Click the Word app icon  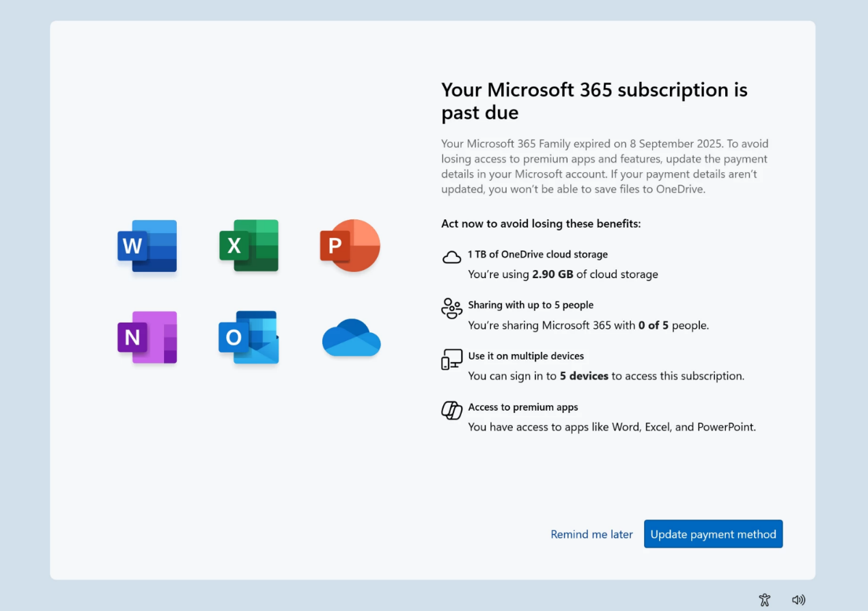coord(147,246)
